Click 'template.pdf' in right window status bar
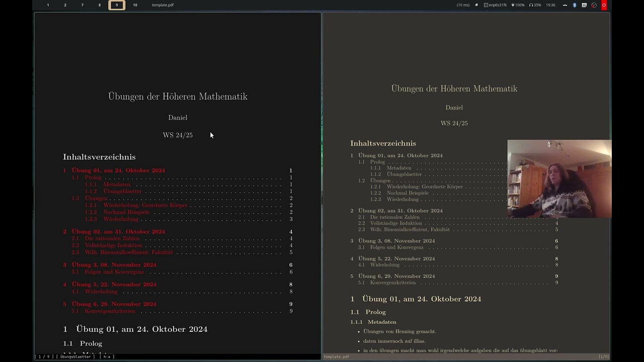Viewport: 644px width, 362px height. click(336, 357)
